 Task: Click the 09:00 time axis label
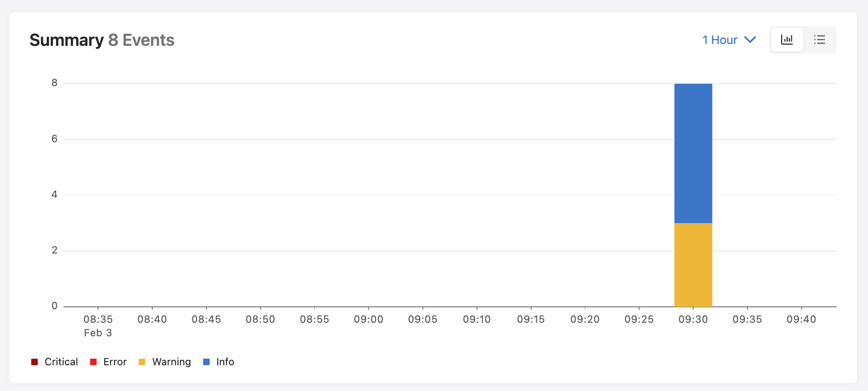pyautogui.click(x=368, y=319)
